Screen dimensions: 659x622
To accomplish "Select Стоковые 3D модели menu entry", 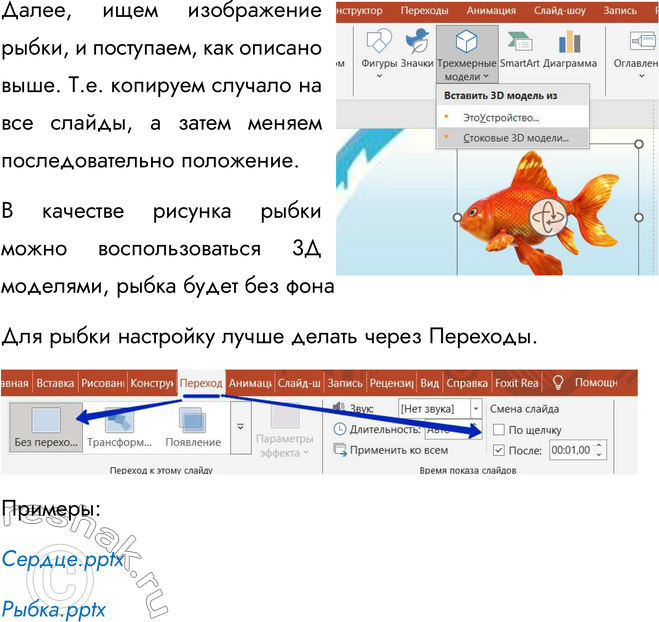I will (x=515, y=138).
